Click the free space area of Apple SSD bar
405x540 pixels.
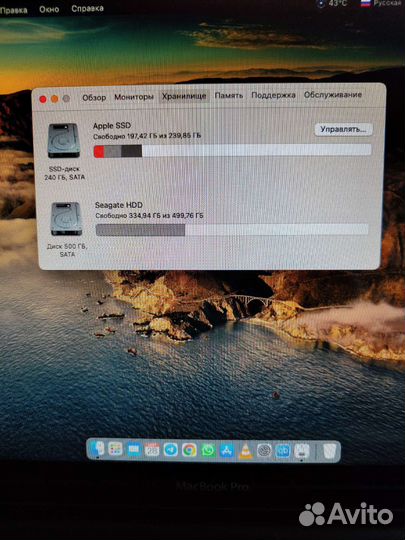[x=257, y=150]
